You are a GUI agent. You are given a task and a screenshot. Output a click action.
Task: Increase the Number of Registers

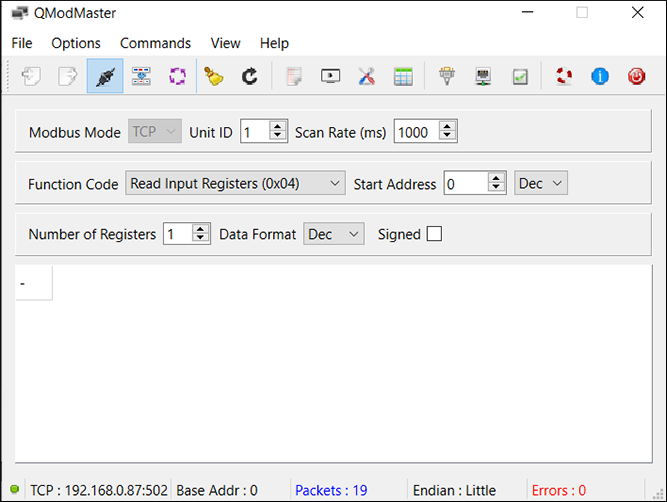tap(200, 229)
